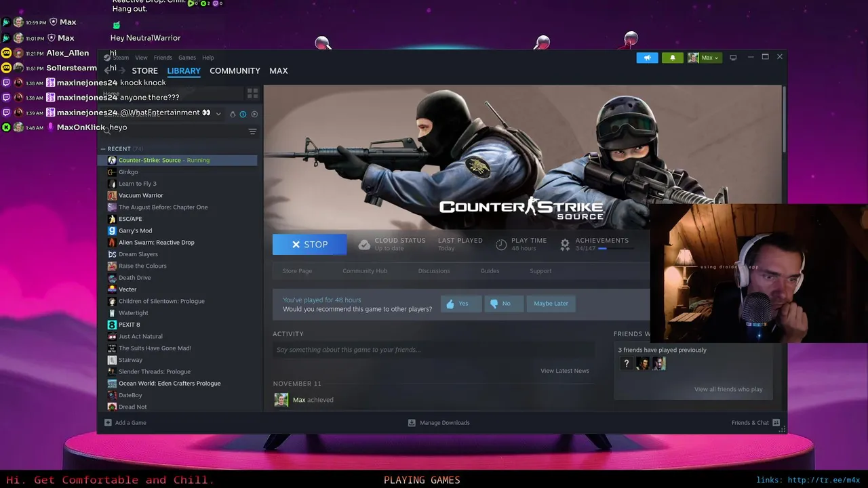Click the Dream Slayers game icon
868x488 pixels.
click(112, 254)
